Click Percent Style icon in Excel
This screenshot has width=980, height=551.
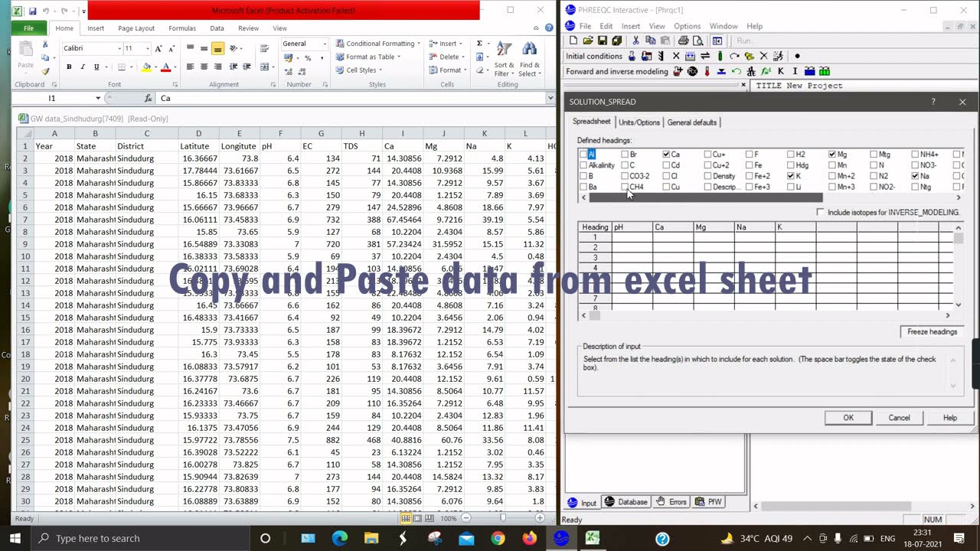(x=308, y=58)
